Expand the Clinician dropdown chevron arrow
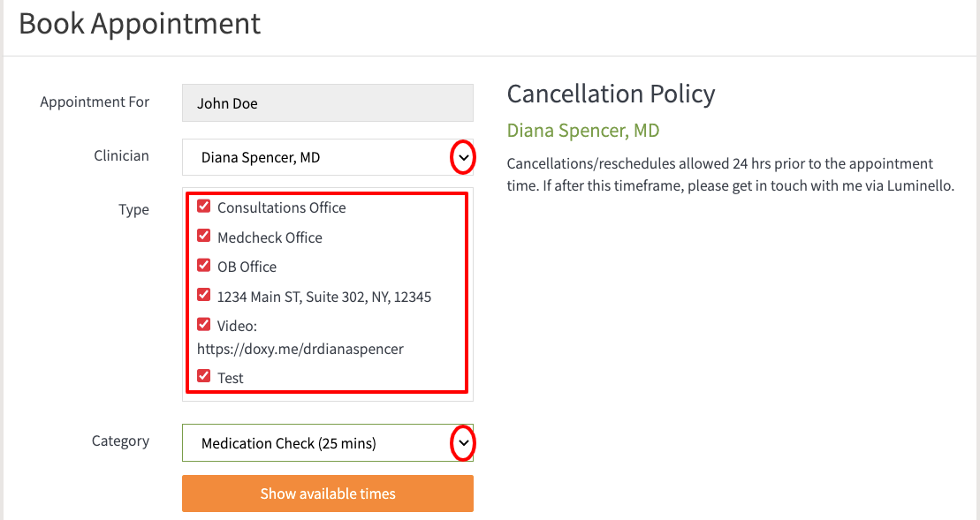 click(463, 157)
